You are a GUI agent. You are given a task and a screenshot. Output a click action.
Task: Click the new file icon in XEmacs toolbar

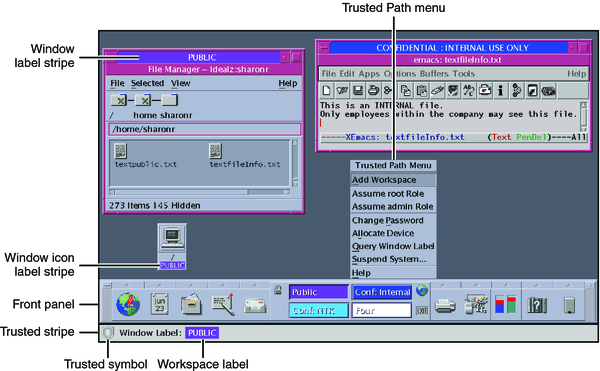click(326, 91)
